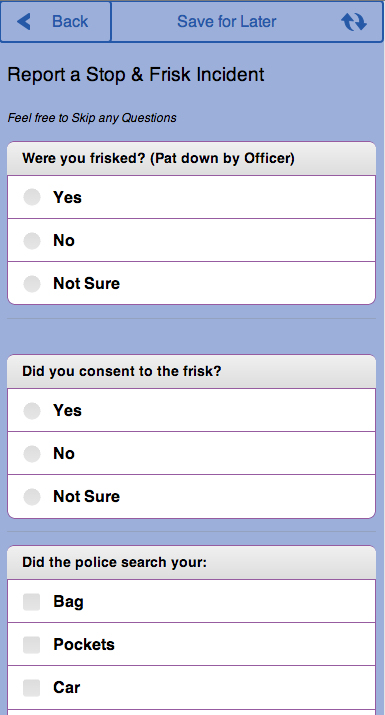Click the Did the police search header

(x=192, y=562)
